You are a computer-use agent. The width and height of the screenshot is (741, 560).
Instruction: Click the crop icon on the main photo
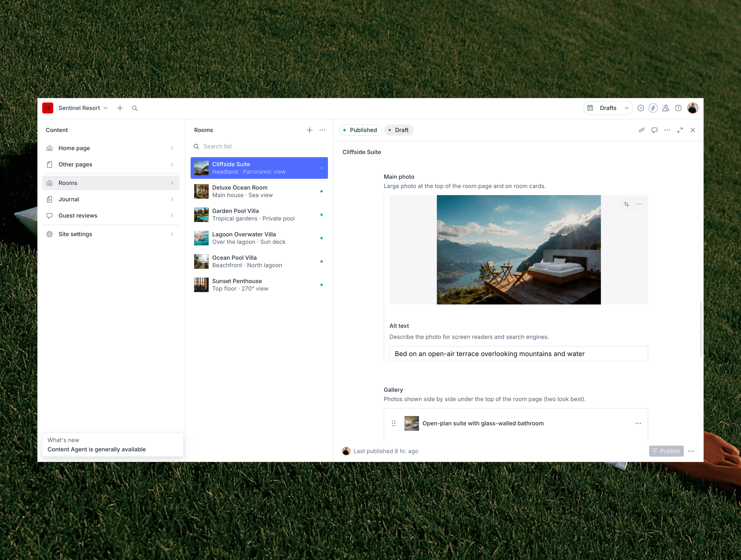[626, 204]
